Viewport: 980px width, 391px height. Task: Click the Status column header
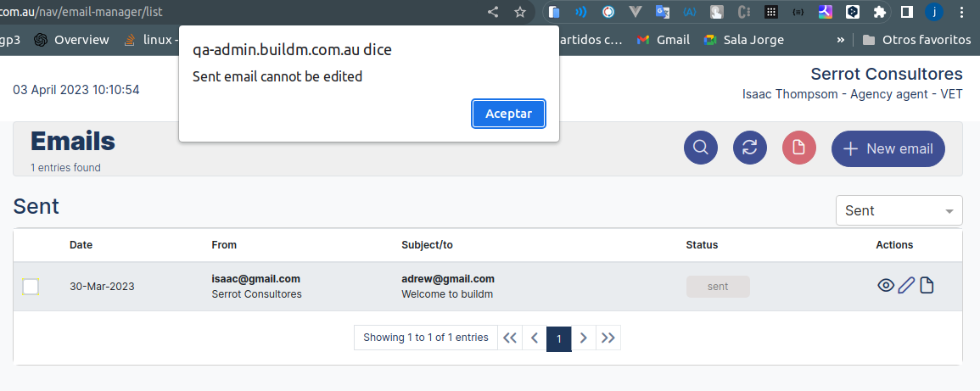(x=702, y=245)
